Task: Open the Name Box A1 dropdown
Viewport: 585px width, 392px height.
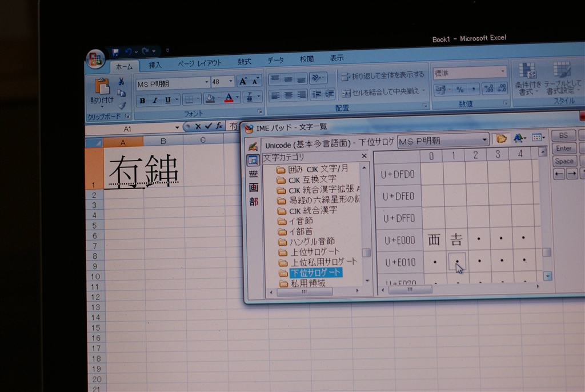Action: (177, 127)
